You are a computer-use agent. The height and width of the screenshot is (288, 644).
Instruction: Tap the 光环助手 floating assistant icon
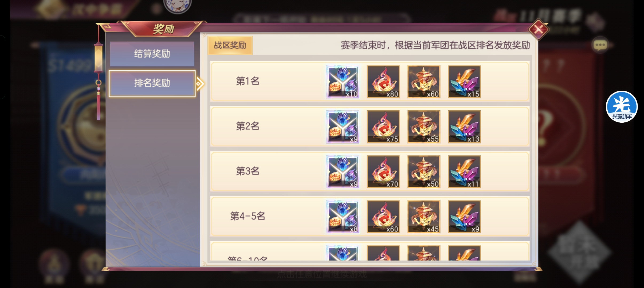point(622,107)
